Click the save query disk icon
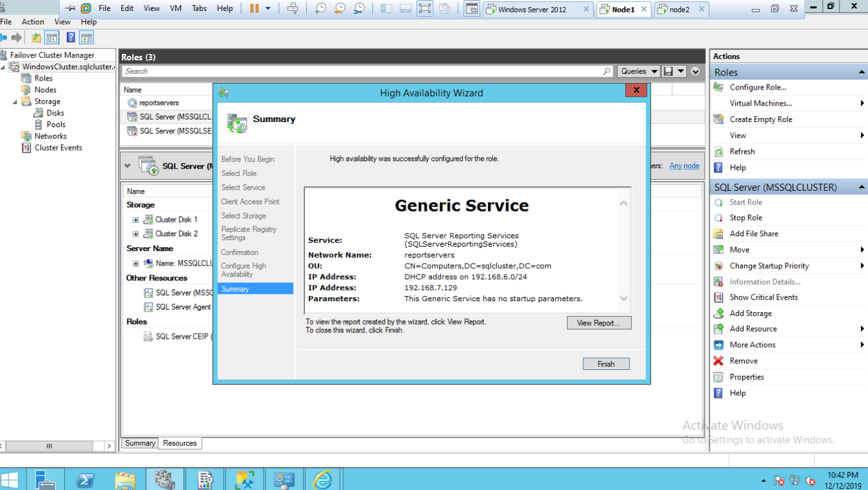Viewport: 868px width, 490px height. pos(668,71)
